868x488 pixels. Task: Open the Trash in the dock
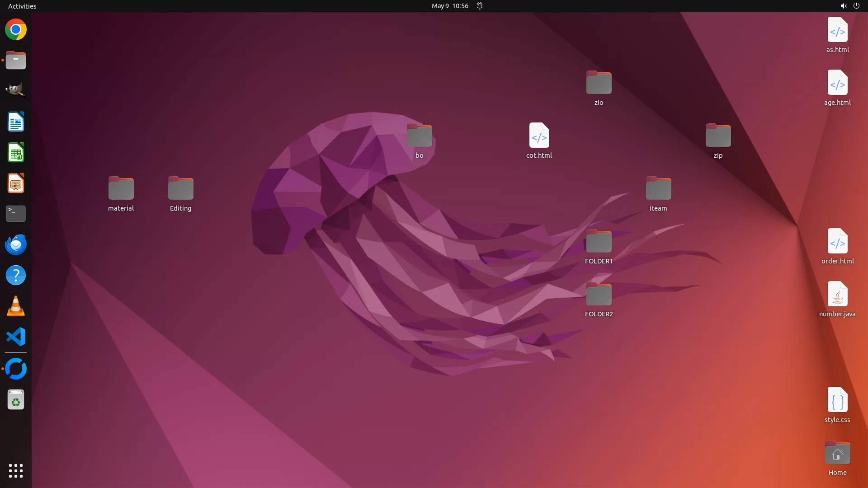coord(16,400)
